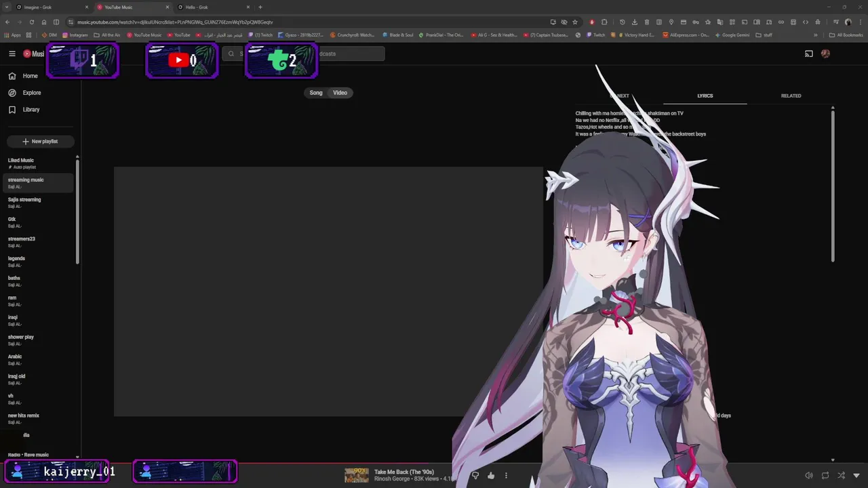Open the YouTube bookmark
Image resolution: width=868 pixels, height=488 pixels.
pos(178,35)
